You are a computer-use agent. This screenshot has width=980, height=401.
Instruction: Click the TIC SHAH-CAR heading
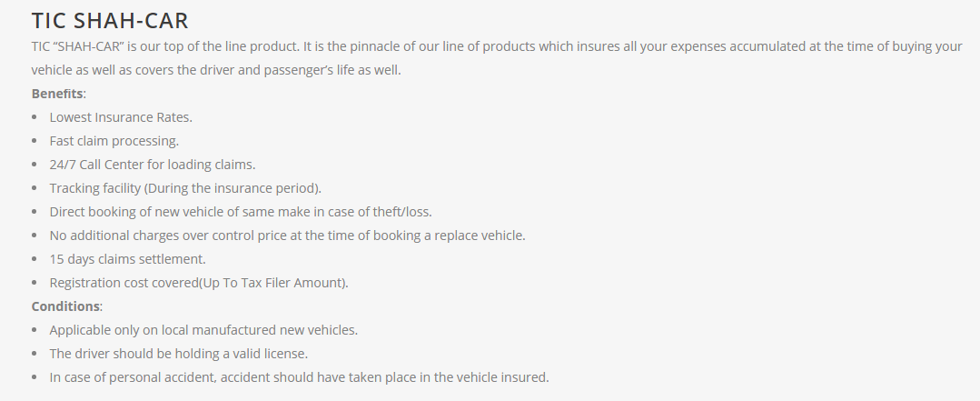[110, 21]
